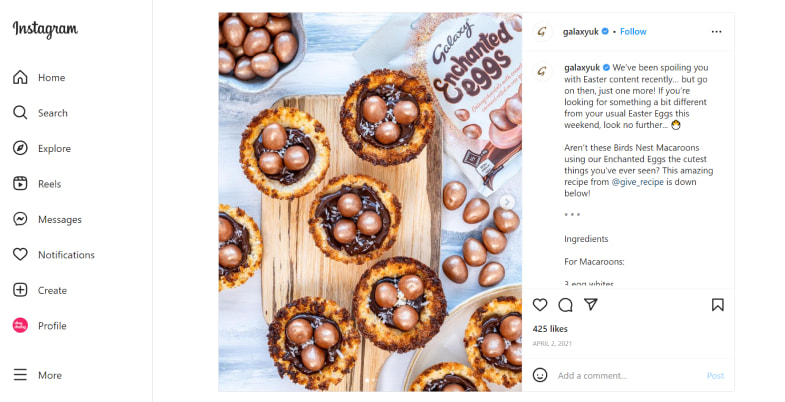Screen dimensions: 785x402
Task: Open Search from the sidebar
Action: (x=40, y=113)
